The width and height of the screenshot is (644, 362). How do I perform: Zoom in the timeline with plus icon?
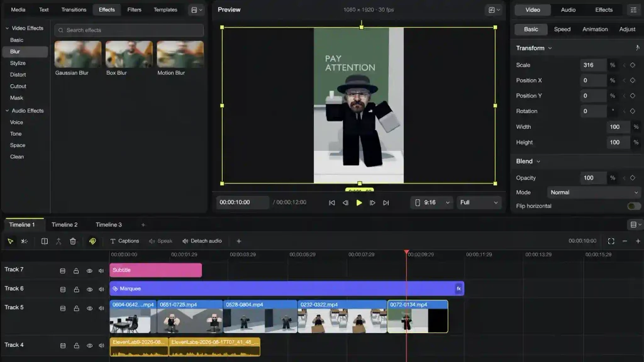[638, 241]
